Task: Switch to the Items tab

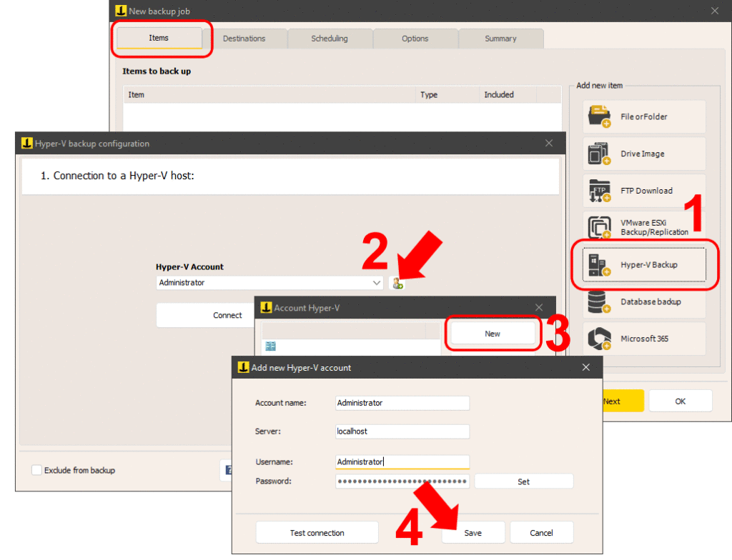Action: (159, 38)
